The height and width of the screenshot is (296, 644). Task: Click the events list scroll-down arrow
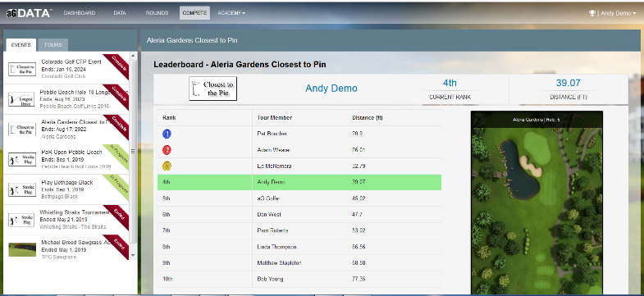(133, 255)
